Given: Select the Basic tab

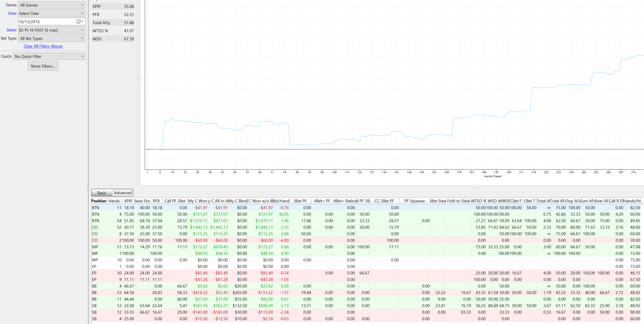Looking at the screenshot, I should click(102, 193).
